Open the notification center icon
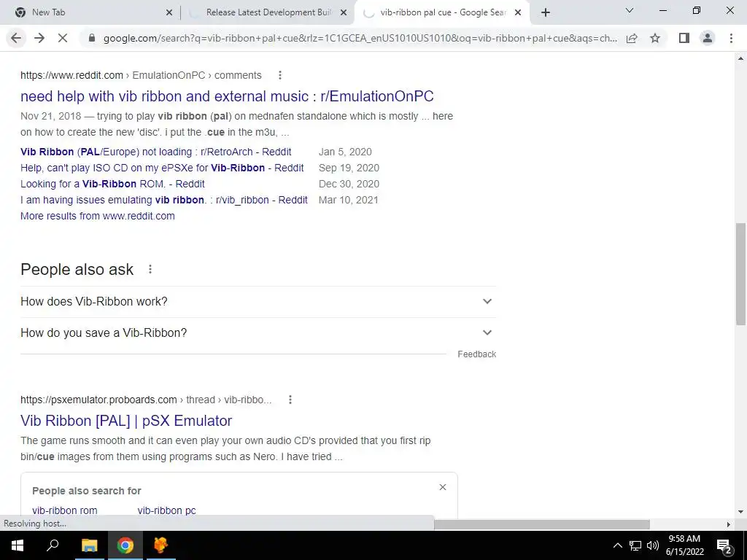Image resolution: width=747 pixels, height=560 pixels. click(724, 545)
